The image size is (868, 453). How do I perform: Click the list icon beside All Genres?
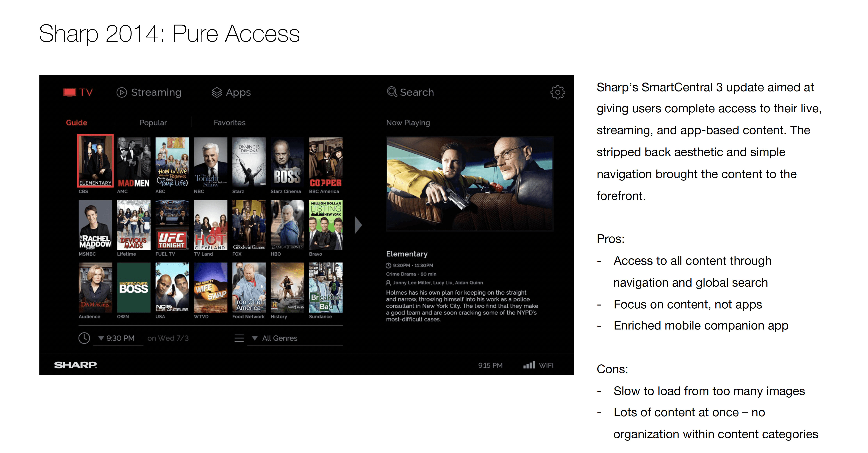click(239, 338)
